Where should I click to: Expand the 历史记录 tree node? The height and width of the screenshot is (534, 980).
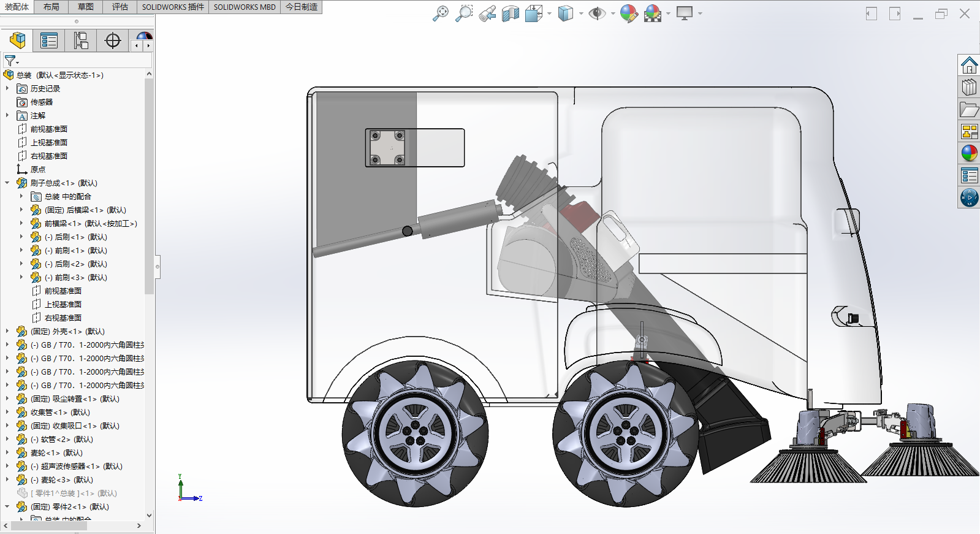[x=7, y=88]
